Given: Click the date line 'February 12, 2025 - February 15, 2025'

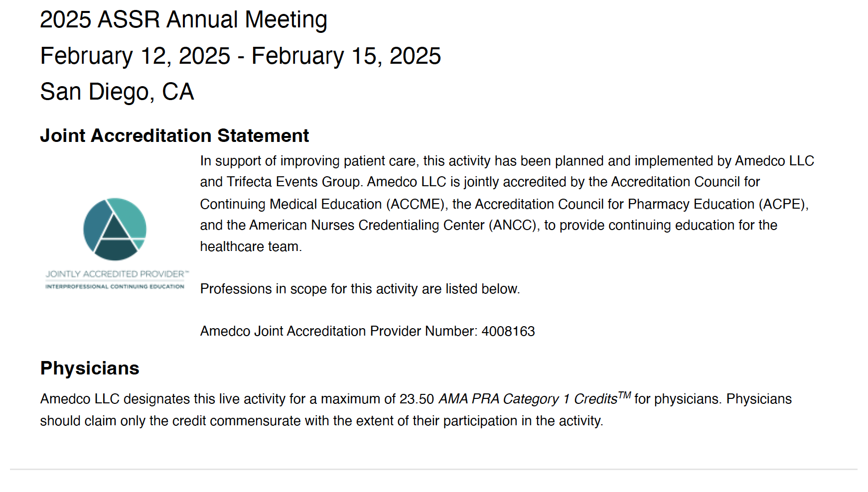Looking at the screenshot, I should (240, 56).
